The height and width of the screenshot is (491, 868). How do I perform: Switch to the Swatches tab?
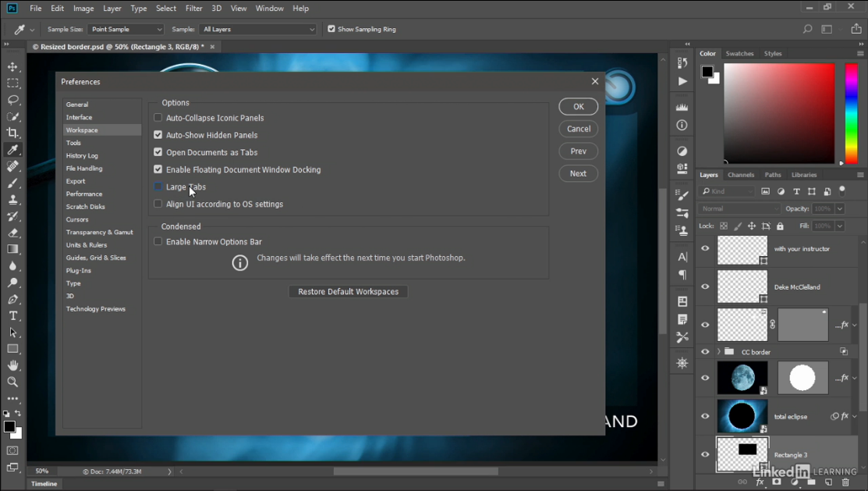739,54
